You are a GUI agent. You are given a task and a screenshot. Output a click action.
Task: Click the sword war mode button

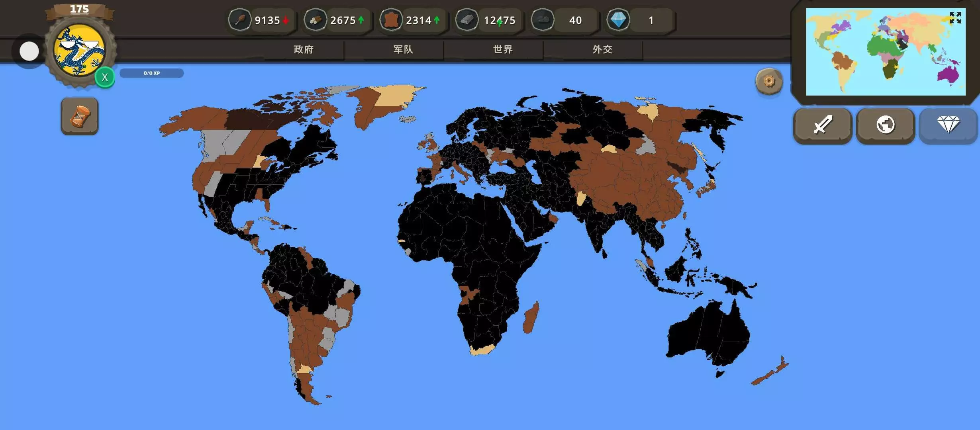823,125
